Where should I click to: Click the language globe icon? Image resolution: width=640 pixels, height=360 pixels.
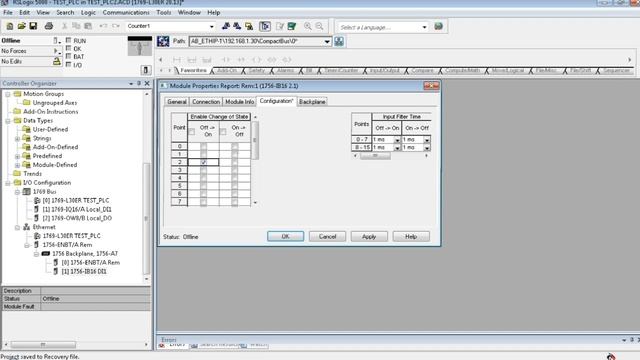(438, 26)
